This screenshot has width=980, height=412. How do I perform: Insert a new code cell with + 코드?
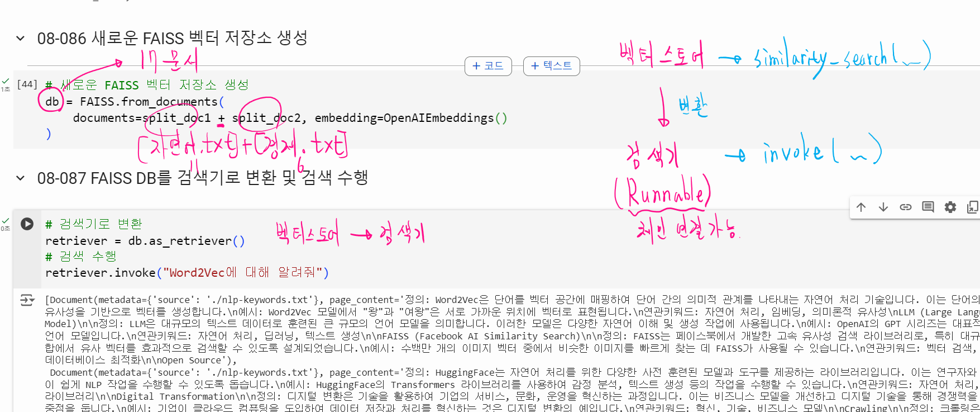(488, 66)
